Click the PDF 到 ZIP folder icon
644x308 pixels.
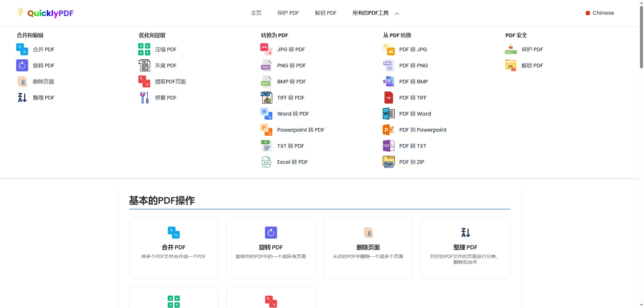click(x=388, y=162)
